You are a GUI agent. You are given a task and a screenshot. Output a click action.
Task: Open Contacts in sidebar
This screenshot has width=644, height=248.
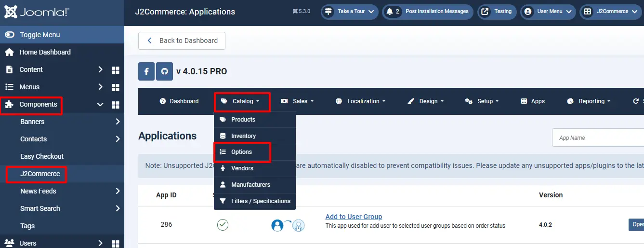(33, 139)
